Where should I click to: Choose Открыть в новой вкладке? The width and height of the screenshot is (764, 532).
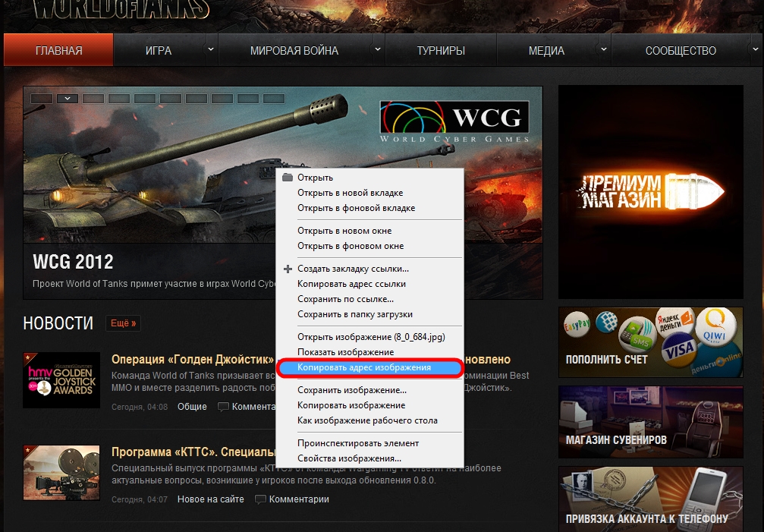pyautogui.click(x=369, y=193)
